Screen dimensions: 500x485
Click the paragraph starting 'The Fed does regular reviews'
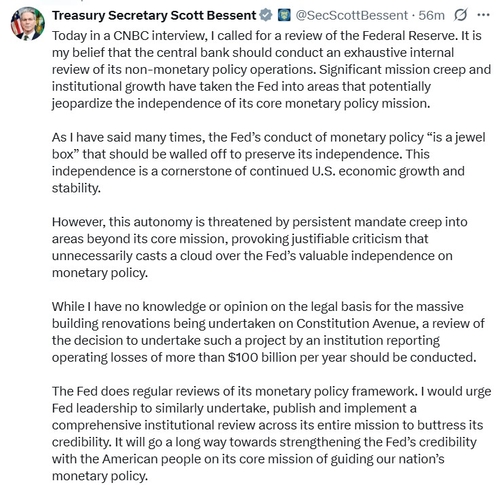pos(271,433)
